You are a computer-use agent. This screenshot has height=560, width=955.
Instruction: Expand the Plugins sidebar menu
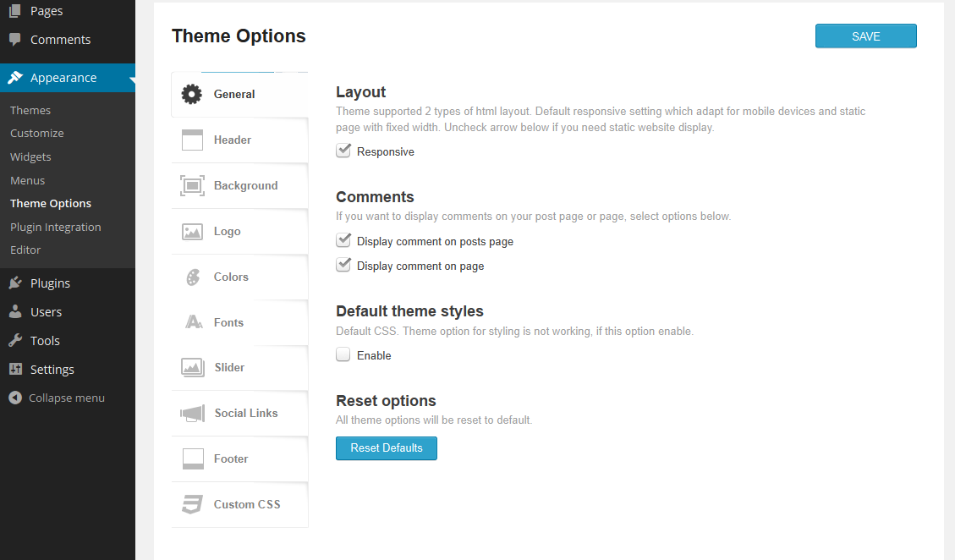tap(50, 283)
